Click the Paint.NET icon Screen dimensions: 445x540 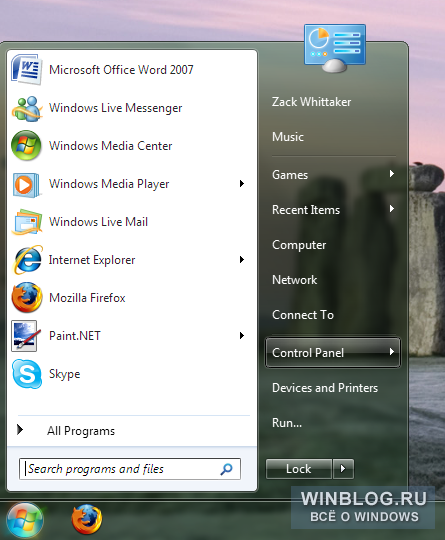pyautogui.click(x=26, y=336)
